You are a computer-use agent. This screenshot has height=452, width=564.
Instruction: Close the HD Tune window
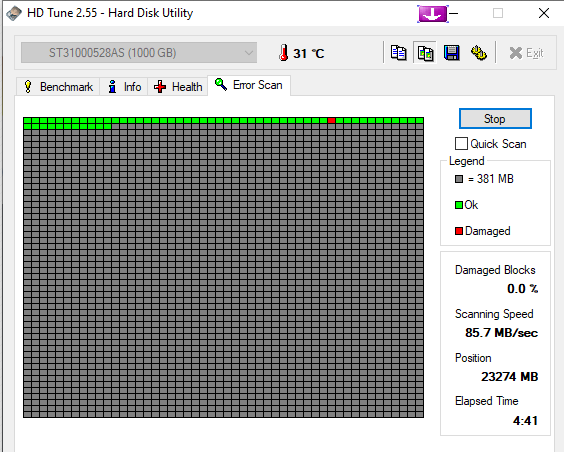[x=544, y=14]
